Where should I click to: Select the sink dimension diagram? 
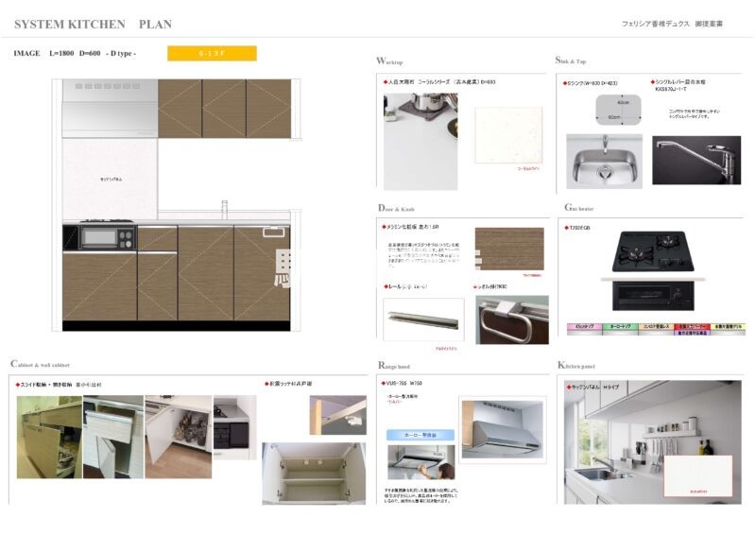[612, 110]
